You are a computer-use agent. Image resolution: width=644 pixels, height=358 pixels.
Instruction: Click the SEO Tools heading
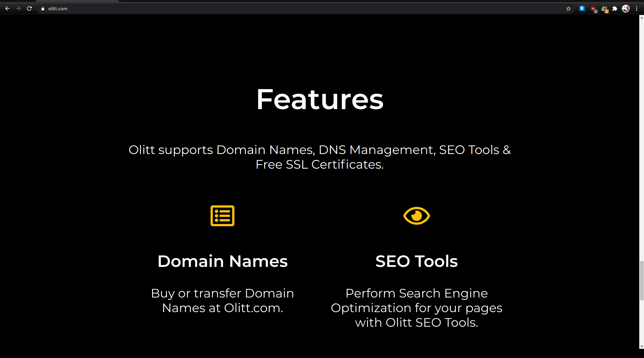(417, 261)
